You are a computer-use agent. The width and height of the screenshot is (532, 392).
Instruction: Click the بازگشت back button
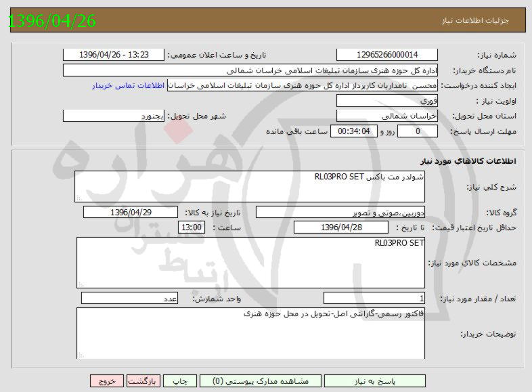tap(142, 381)
